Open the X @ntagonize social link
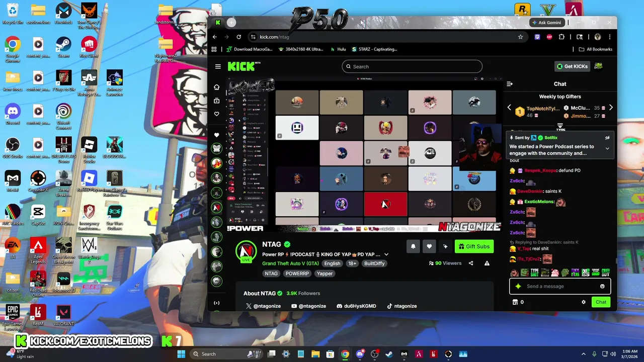 pyautogui.click(x=263, y=306)
